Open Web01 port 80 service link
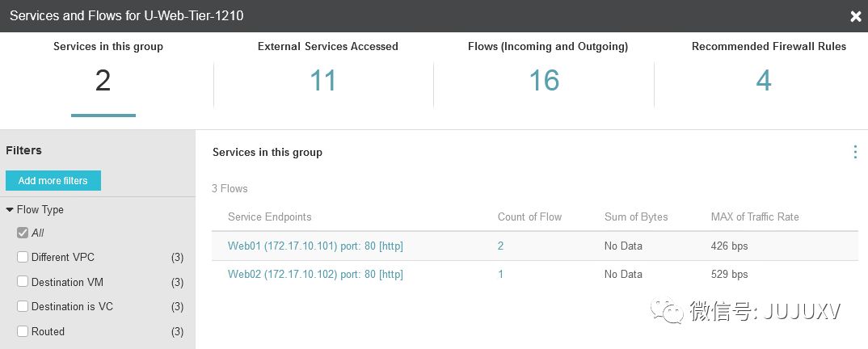The height and width of the screenshot is (349, 868). pos(315,246)
